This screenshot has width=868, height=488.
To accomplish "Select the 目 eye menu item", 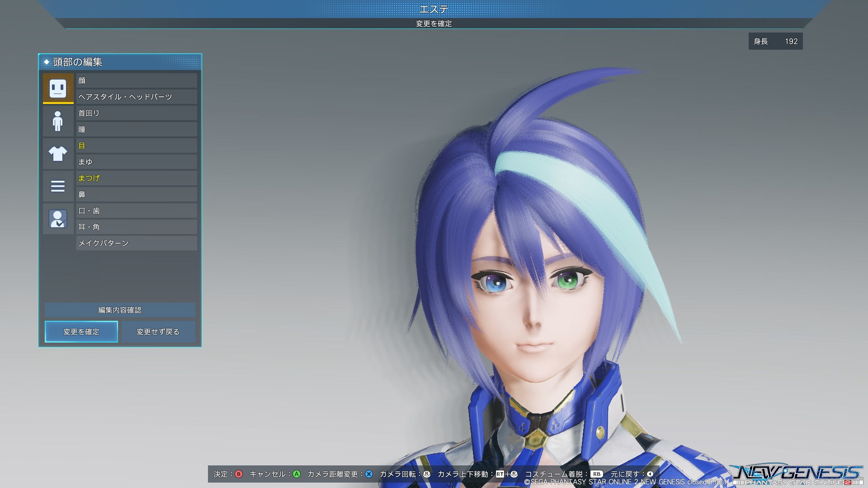I will (137, 145).
